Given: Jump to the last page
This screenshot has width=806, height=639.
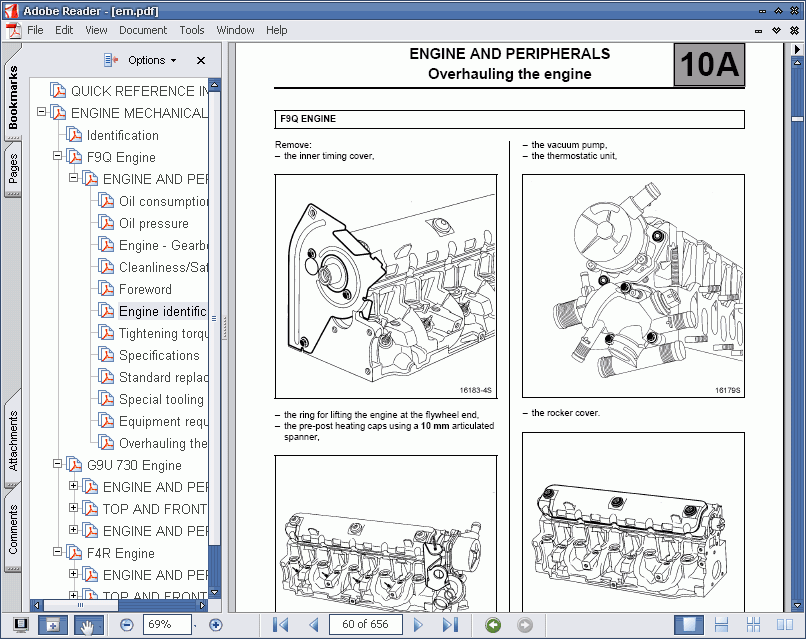Looking at the screenshot, I should [x=451, y=625].
